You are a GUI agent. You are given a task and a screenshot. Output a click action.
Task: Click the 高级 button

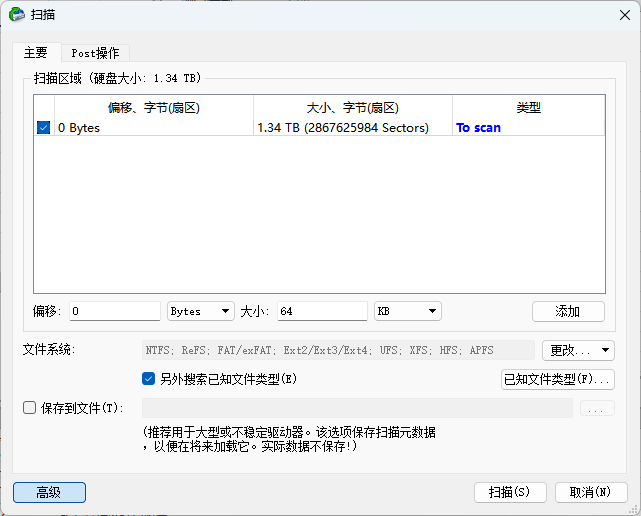tap(49, 492)
